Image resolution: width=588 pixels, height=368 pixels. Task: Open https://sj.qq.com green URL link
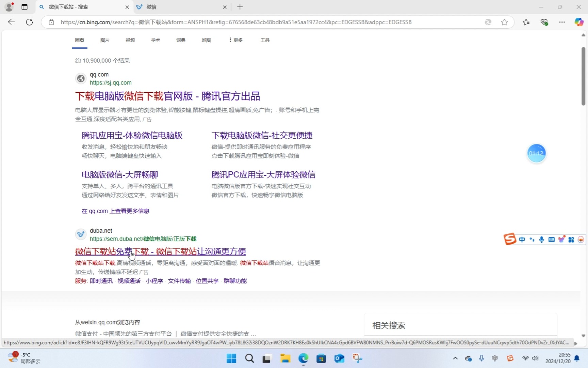tap(111, 83)
